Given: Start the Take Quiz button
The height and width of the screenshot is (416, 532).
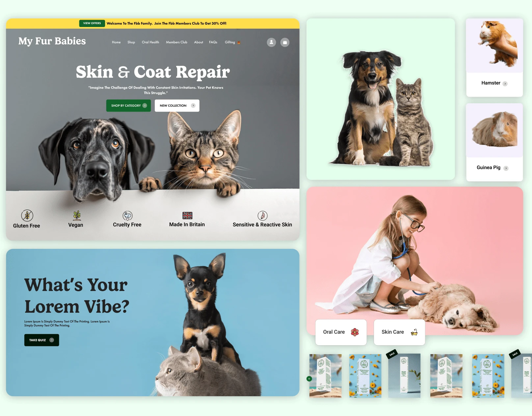Looking at the screenshot, I should point(42,340).
